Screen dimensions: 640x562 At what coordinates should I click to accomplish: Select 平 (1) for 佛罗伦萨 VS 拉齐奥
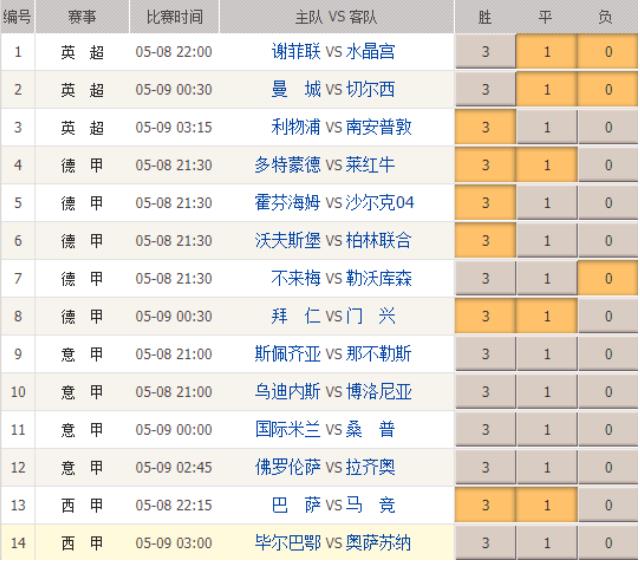point(547,467)
